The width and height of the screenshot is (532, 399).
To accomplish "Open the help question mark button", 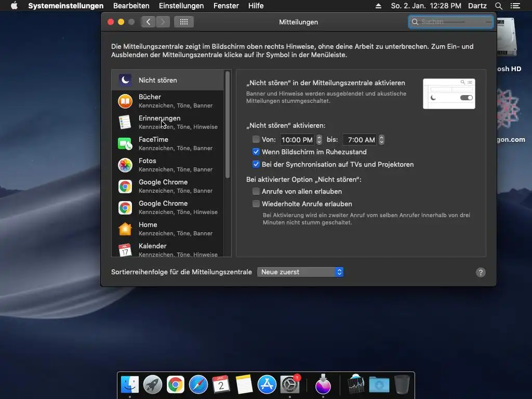I will tap(481, 272).
